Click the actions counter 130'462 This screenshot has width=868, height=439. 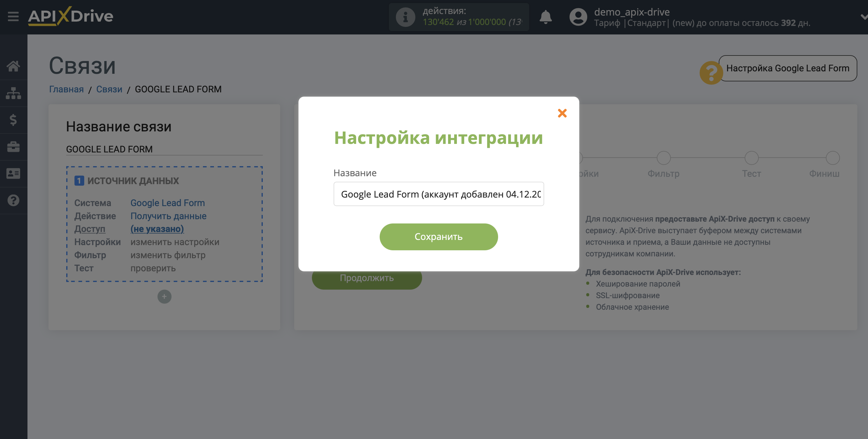coord(438,22)
